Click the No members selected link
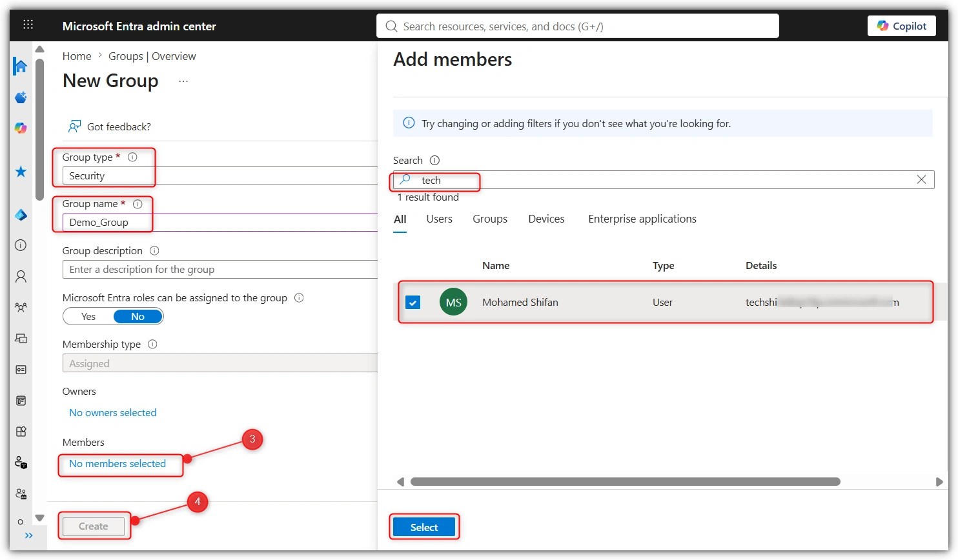The width and height of the screenshot is (958, 560). click(117, 464)
